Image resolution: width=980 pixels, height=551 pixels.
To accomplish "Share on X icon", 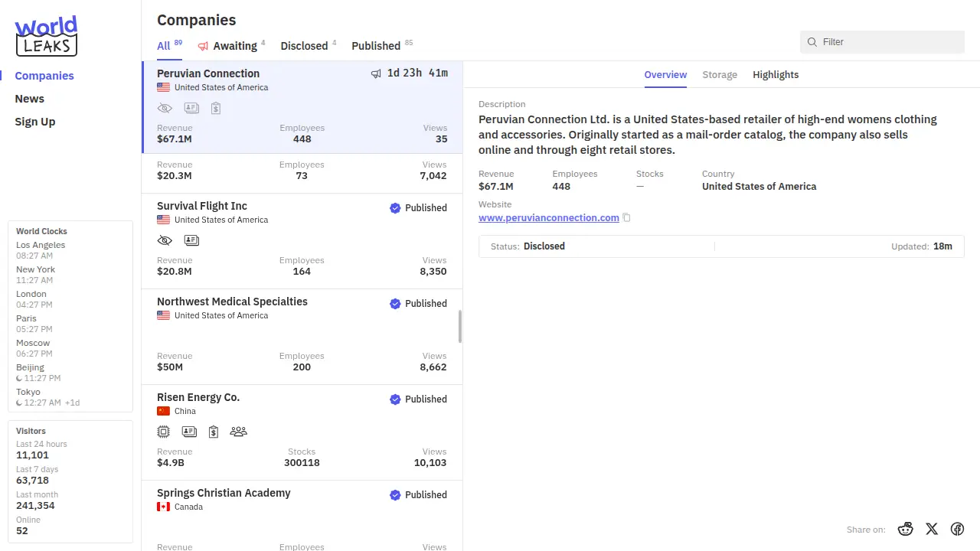I will pos(932,529).
